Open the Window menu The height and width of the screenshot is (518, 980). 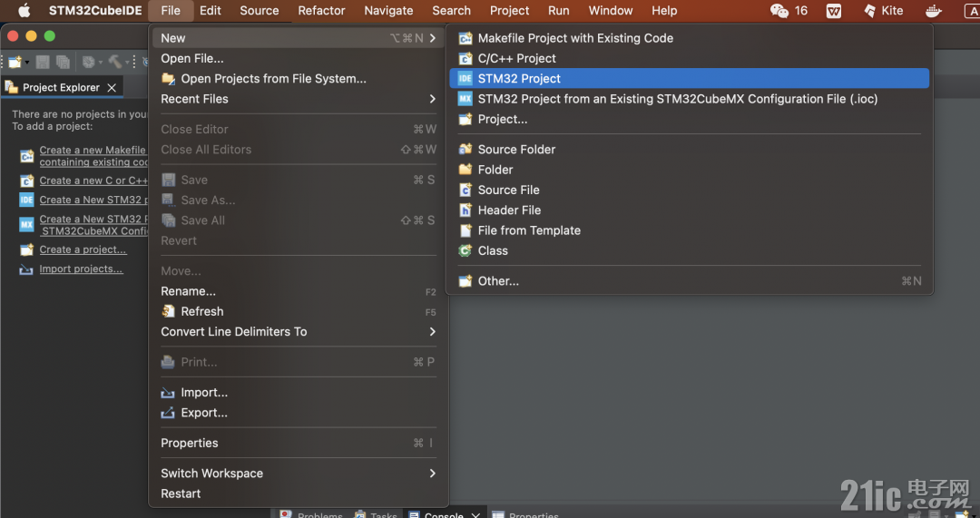click(611, 11)
